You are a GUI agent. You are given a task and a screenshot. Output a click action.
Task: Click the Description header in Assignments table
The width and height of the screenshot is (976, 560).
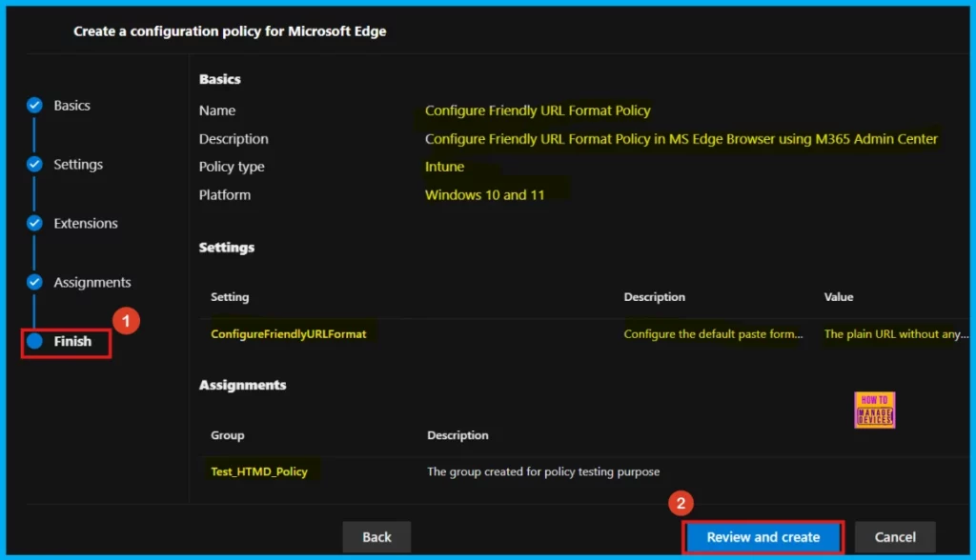pyautogui.click(x=457, y=435)
